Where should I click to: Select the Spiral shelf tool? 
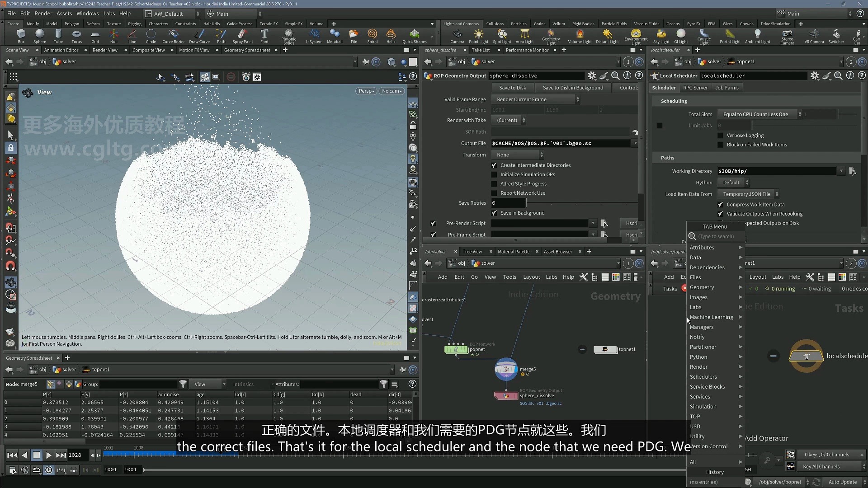tap(372, 36)
